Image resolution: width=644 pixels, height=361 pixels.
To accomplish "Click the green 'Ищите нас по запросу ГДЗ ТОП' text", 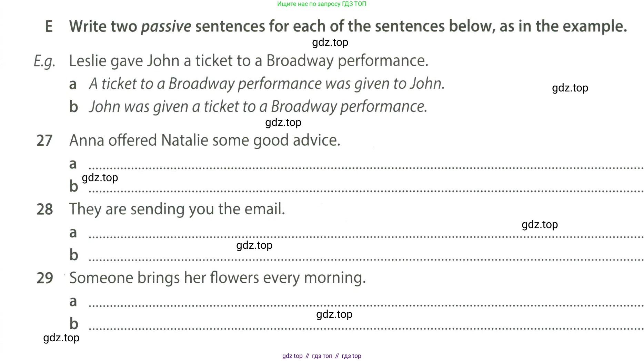I will coord(322,4).
